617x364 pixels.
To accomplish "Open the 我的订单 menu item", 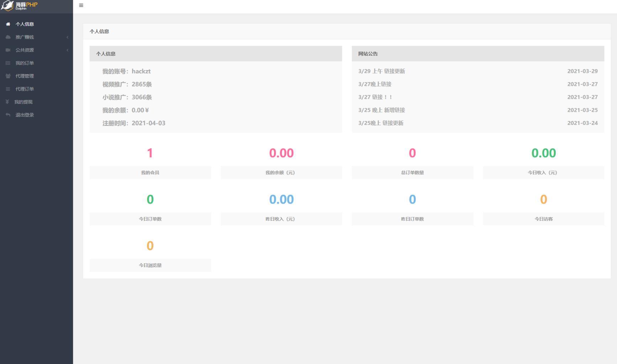I will coord(25,63).
